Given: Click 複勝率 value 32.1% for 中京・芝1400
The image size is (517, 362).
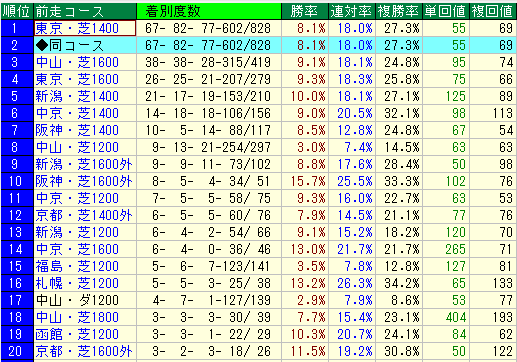Looking at the screenshot, I should point(402,113).
